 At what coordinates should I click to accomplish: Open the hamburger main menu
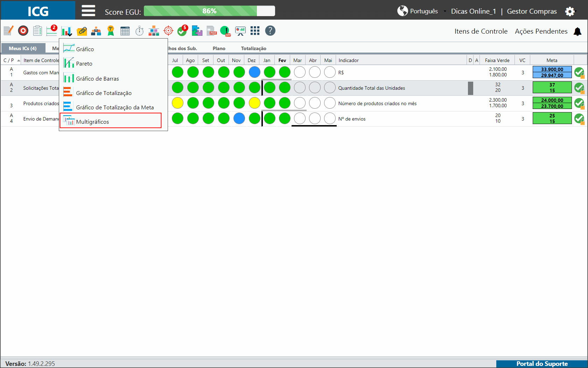coord(88,11)
